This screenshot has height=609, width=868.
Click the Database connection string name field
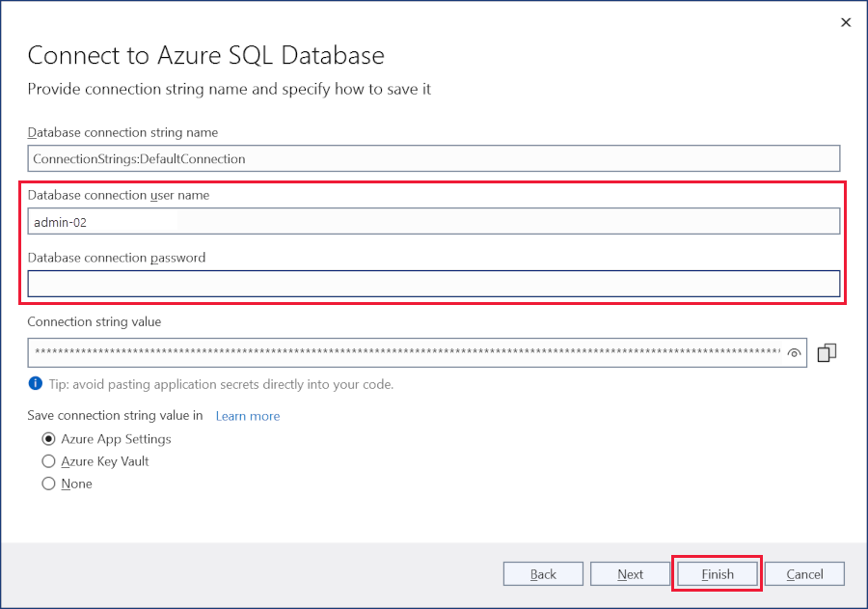pyautogui.click(x=433, y=158)
